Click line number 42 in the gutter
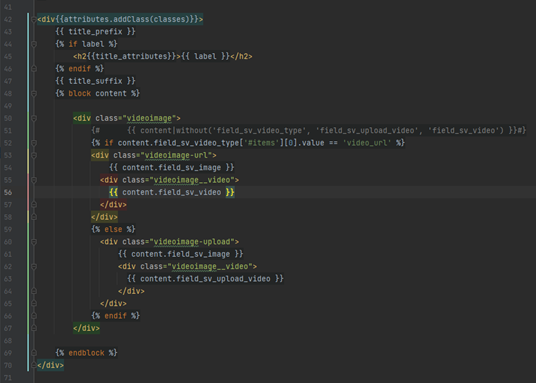Screen dimensions: 536x383 8,19
